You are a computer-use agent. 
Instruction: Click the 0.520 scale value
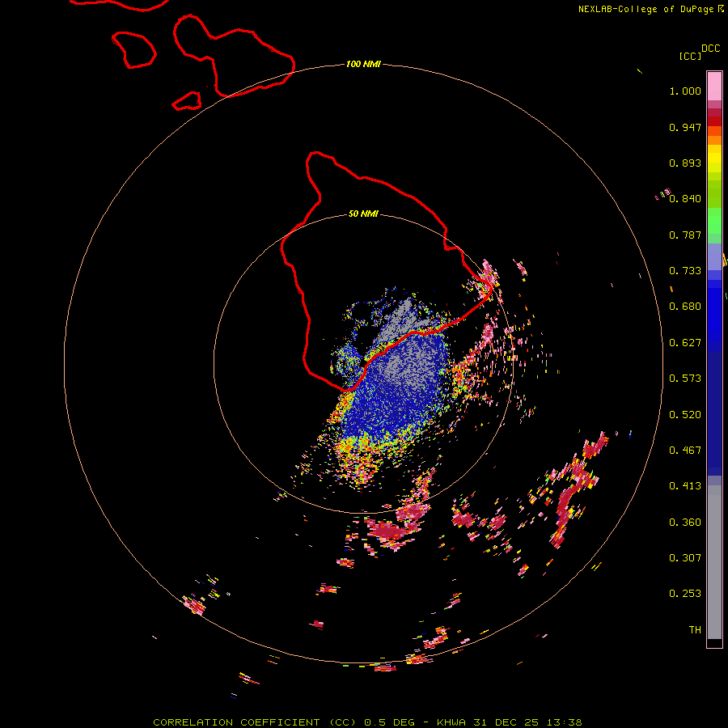point(685,415)
